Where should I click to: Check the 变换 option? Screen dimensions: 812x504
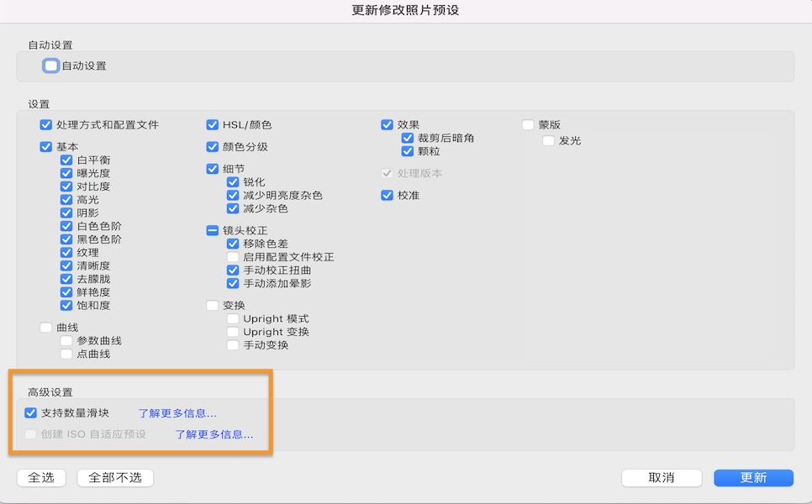click(x=213, y=305)
